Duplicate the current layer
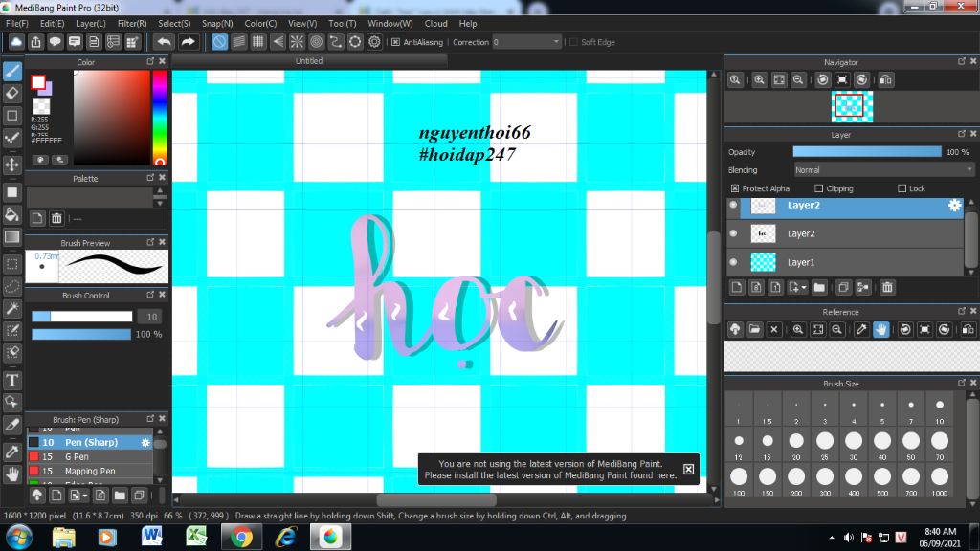Image resolution: width=980 pixels, height=551 pixels. pyautogui.click(x=843, y=287)
